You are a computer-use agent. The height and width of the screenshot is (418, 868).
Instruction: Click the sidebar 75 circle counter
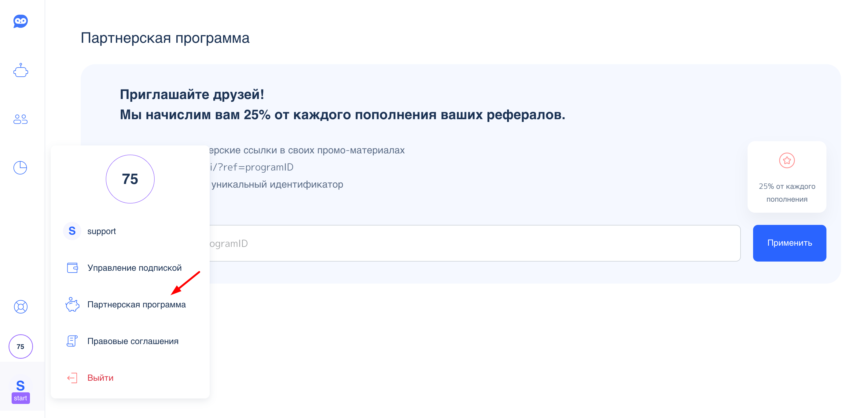[20, 346]
